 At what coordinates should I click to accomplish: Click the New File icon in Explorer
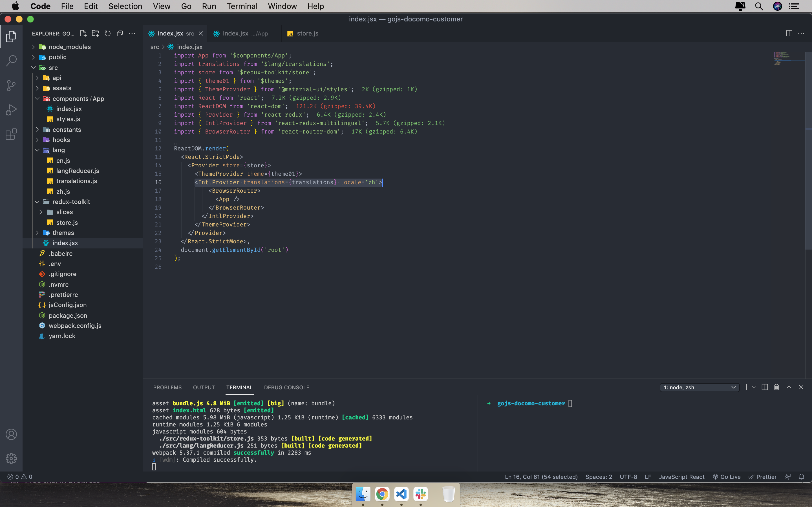pos(83,34)
